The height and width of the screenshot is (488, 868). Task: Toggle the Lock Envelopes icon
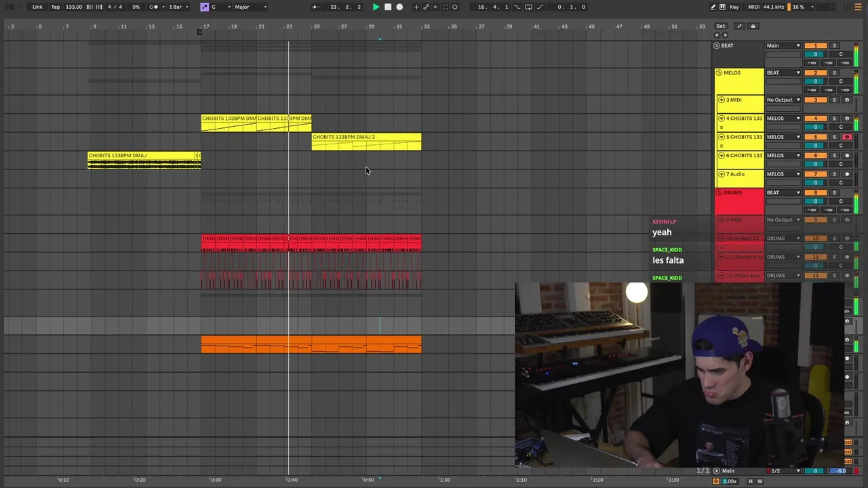click(x=753, y=26)
